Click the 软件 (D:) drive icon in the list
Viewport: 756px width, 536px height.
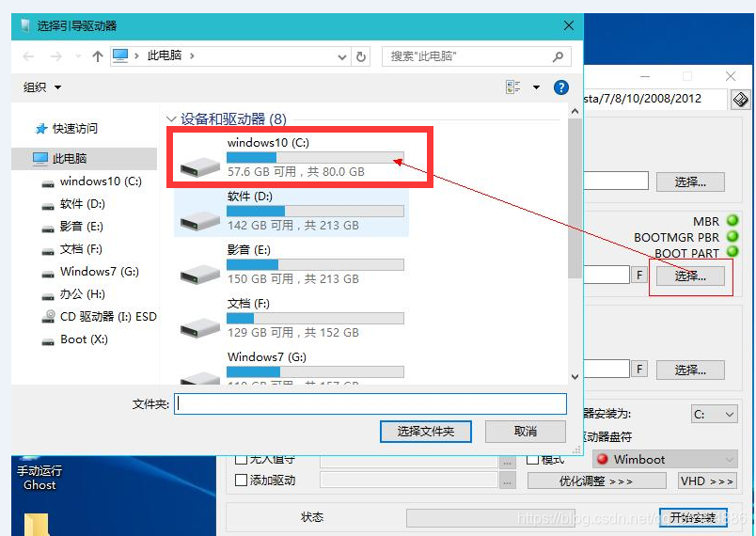pyautogui.click(x=200, y=220)
